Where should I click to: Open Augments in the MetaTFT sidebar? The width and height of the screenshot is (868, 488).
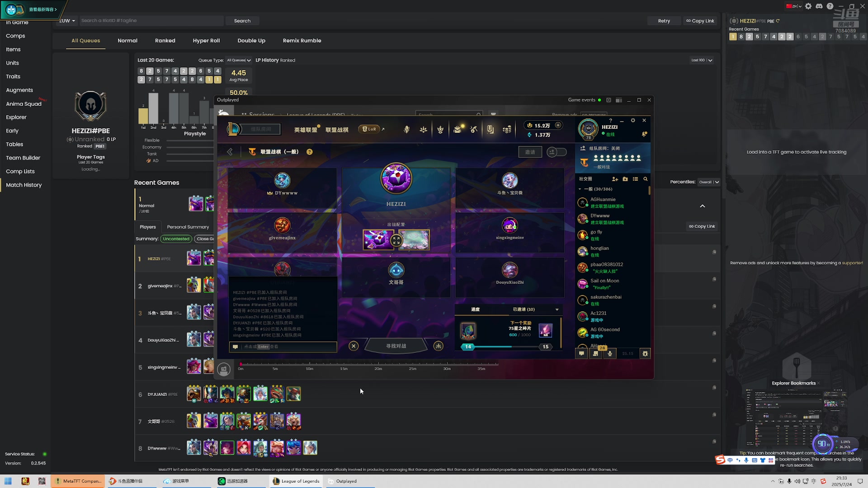pyautogui.click(x=19, y=90)
